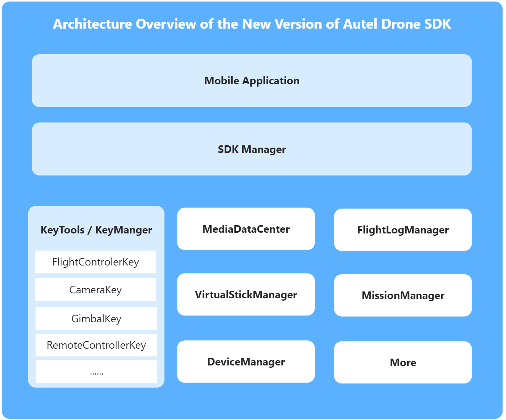
Task: Click the DeviceManager box
Action: [x=246, y=362]
